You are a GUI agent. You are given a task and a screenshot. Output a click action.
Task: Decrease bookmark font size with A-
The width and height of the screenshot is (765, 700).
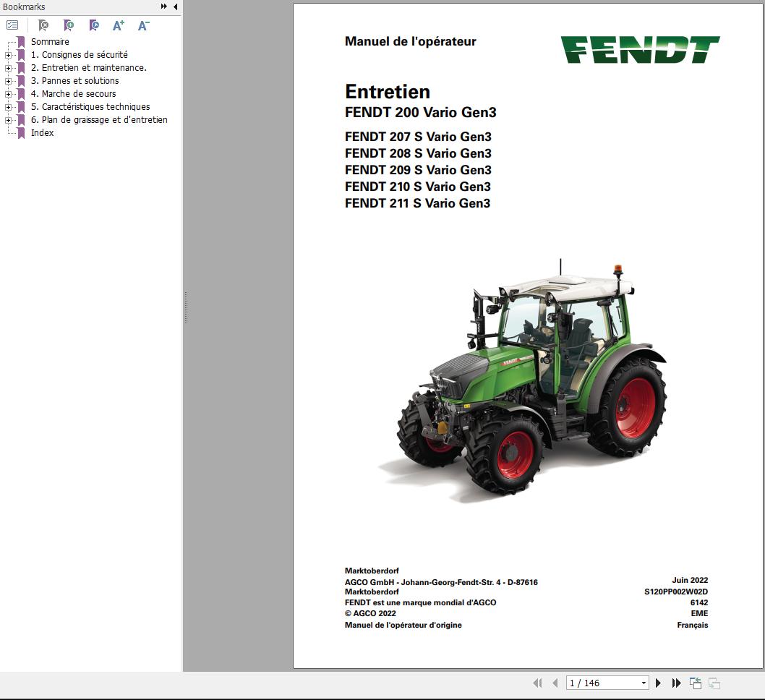(x=143, y=25)
